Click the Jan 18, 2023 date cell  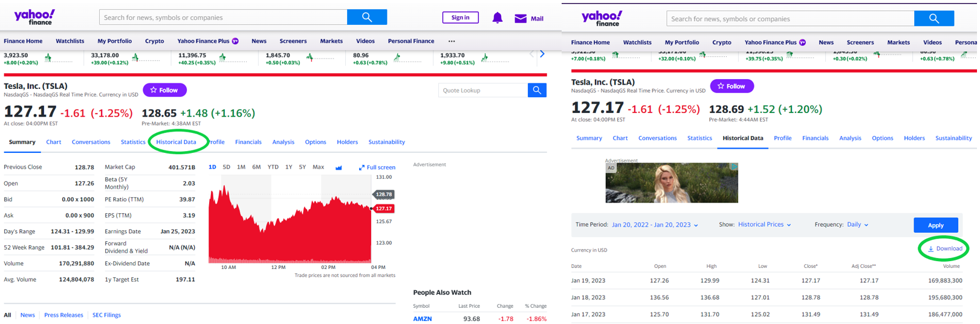pos(588,297)
